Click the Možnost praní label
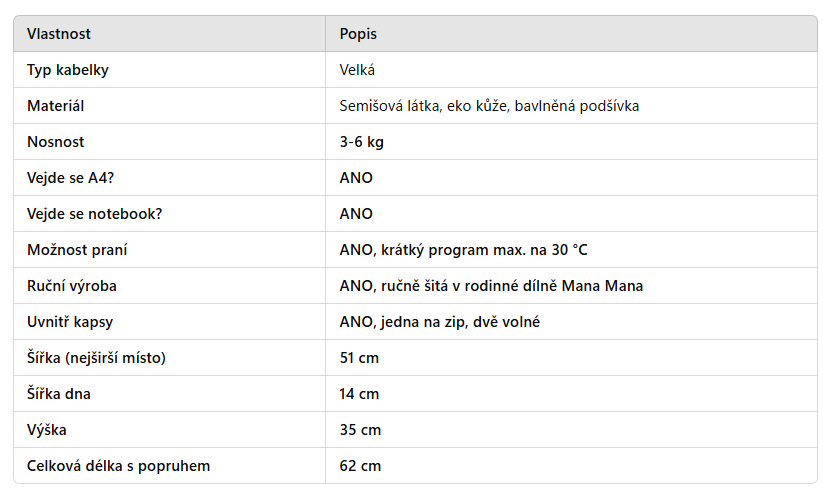The image size is (823, 492). tap(77, 250)
